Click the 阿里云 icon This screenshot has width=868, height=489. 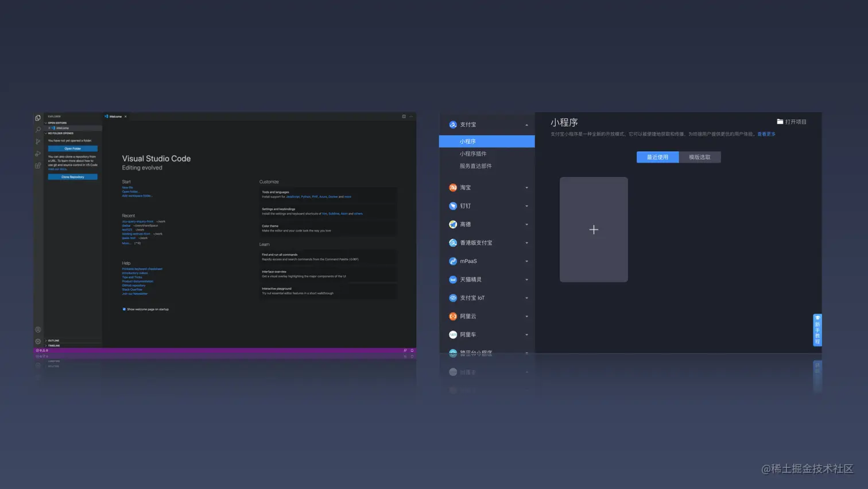453,316
